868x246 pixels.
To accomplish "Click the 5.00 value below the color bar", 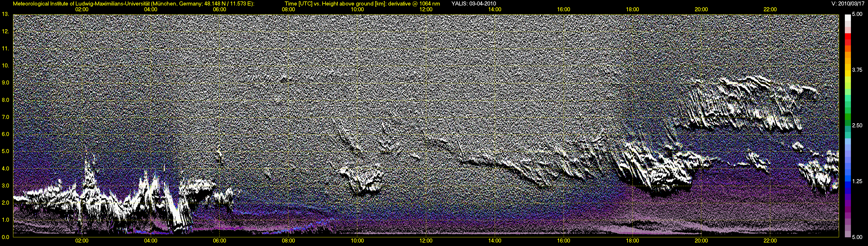I will click(x=857, y=237).
